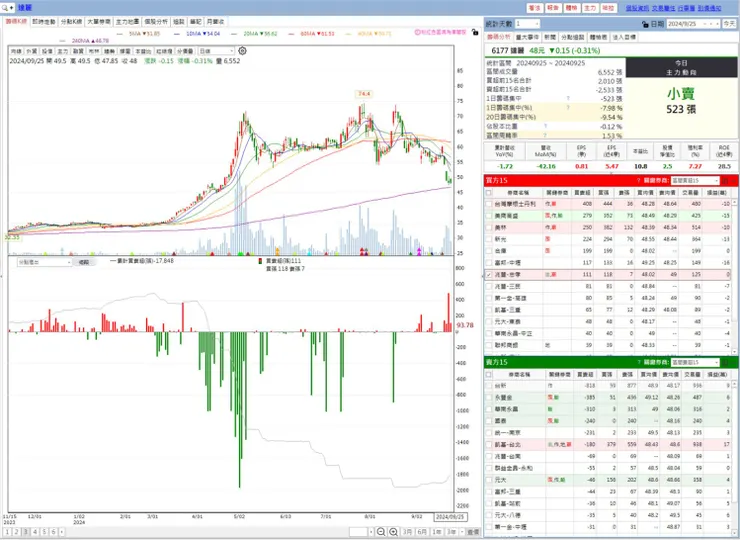
Task: Click the help icon beside 1日籌碼集中
Action: click(568, 99)
